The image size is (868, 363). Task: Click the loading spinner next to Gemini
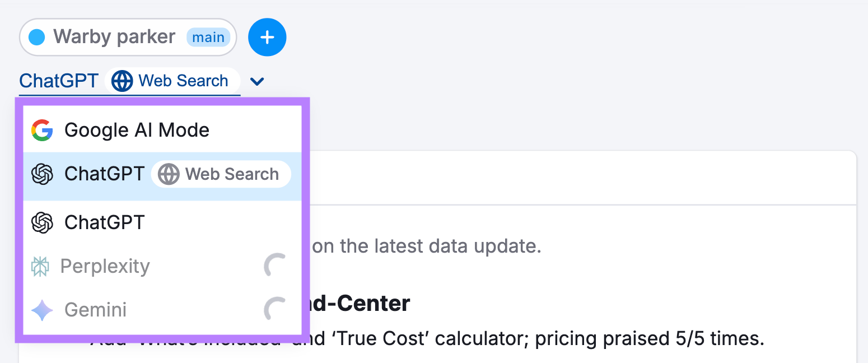(275, 310)
